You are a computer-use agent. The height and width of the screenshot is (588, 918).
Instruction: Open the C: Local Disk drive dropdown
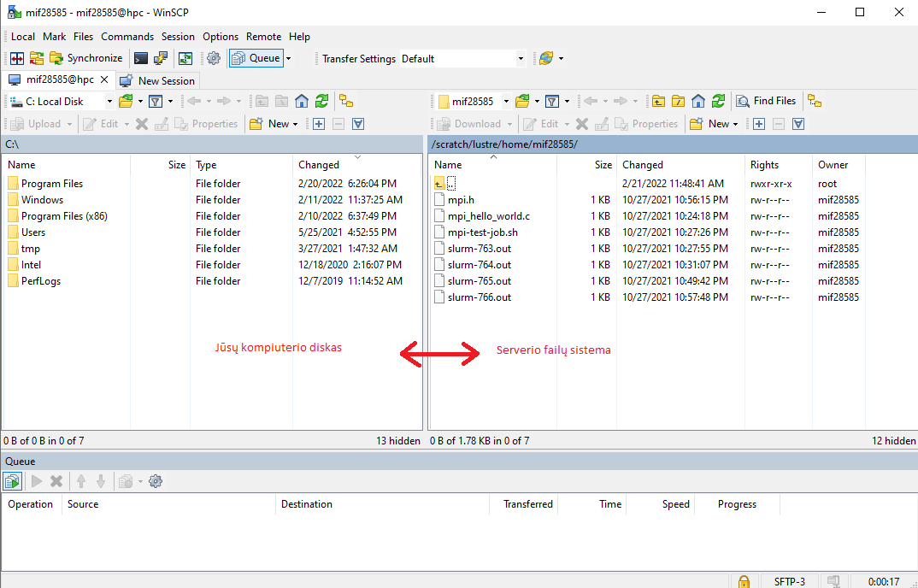tap(109, 101)
